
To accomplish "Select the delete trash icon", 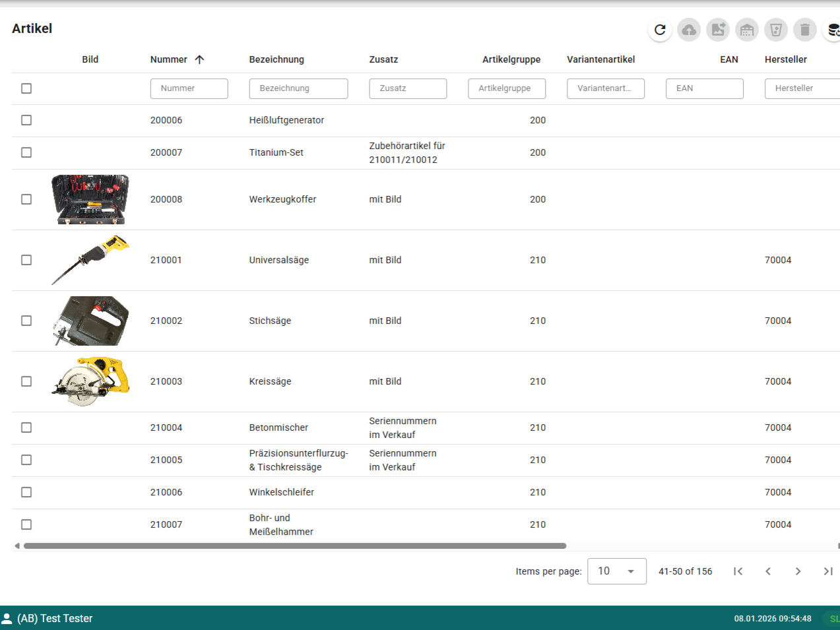I will [805, 30].
